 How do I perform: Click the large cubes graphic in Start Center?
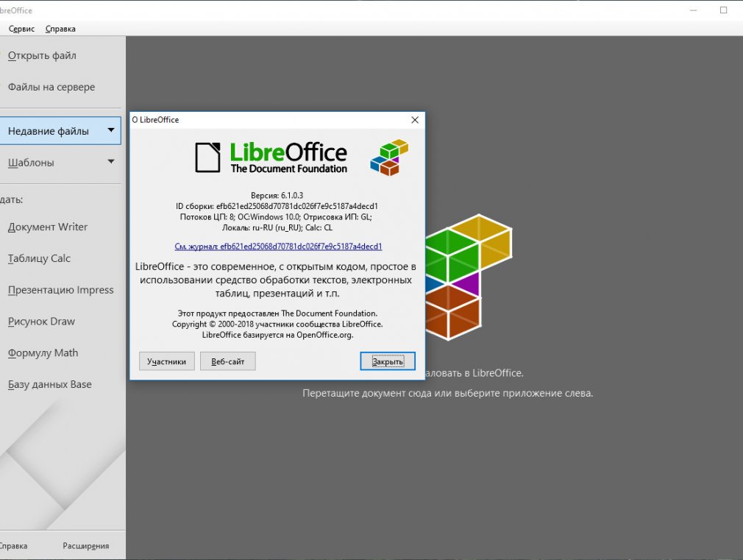pos(469,277)
